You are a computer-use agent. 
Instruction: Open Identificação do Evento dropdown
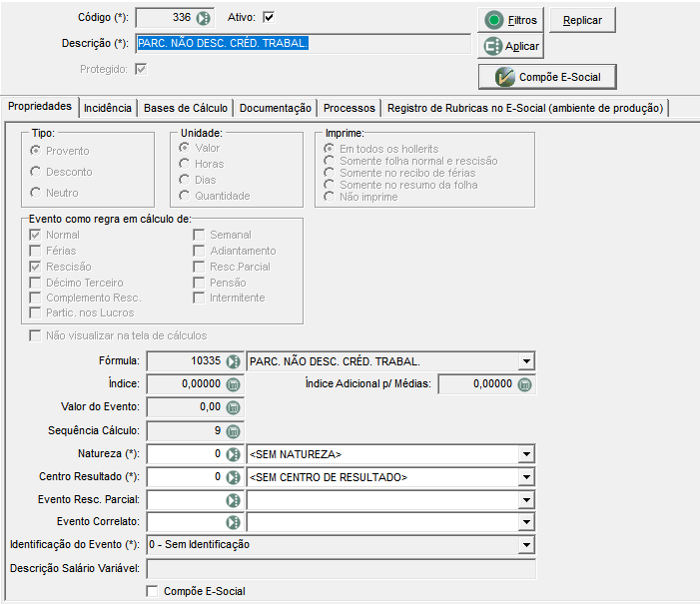coord(526,545)
